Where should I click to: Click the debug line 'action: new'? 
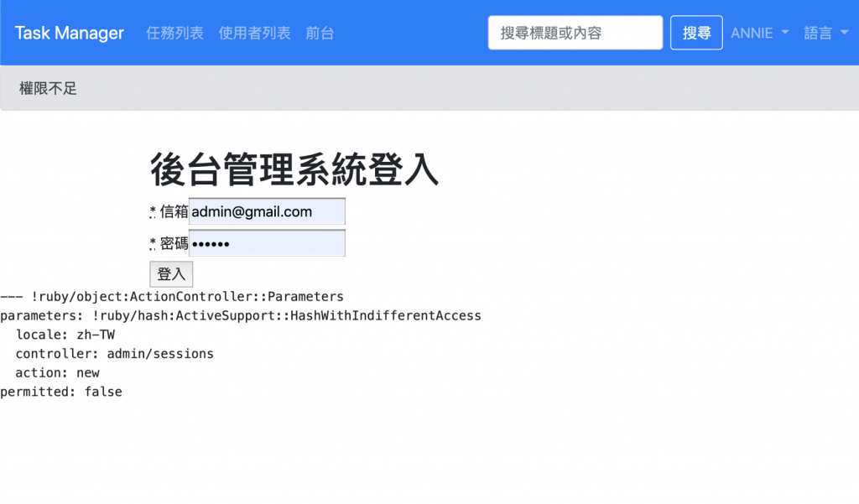58,373
